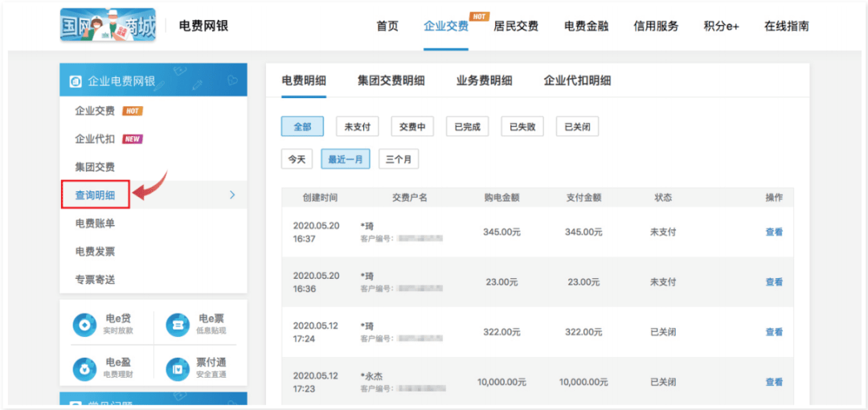This screenshot has width=868, height=410.
Task: Open 电e贷 loan service icon
Action: click(x=85, y=325)
